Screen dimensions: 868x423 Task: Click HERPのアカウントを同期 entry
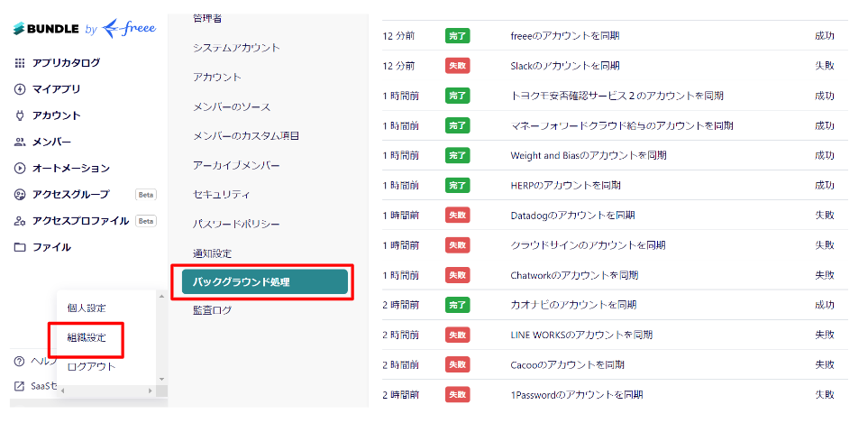click(565, 186)
